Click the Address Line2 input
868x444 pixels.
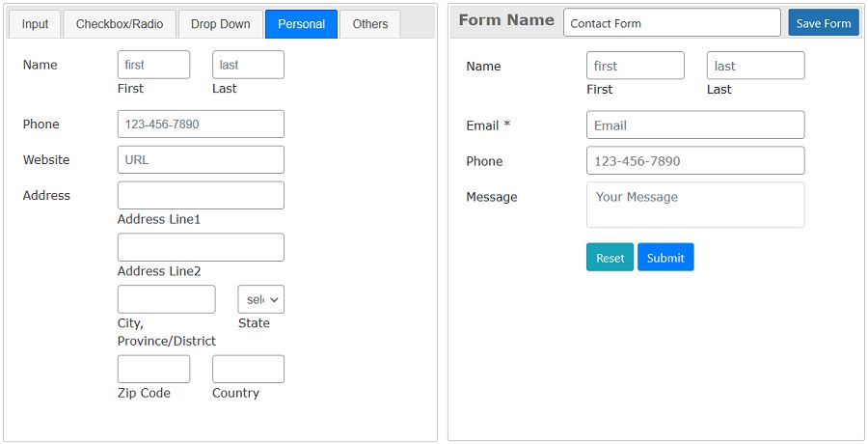point(201,247)
